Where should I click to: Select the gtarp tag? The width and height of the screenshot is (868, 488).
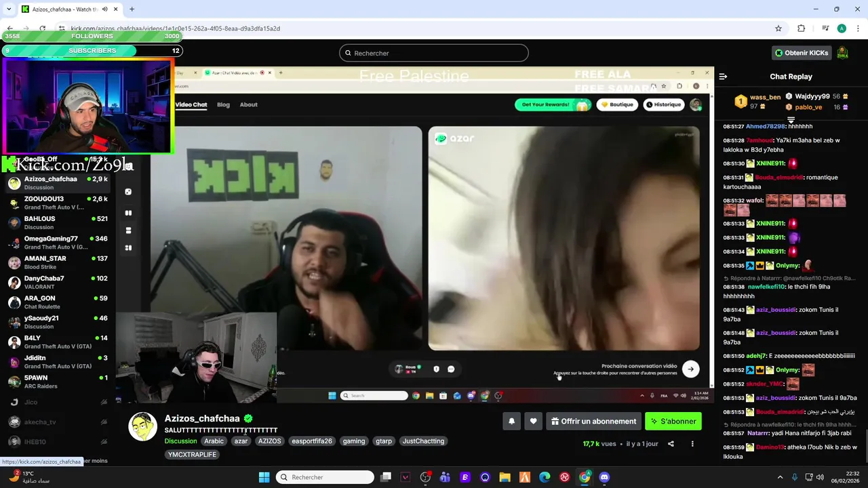pyautogui.click(x=384, y=441)
